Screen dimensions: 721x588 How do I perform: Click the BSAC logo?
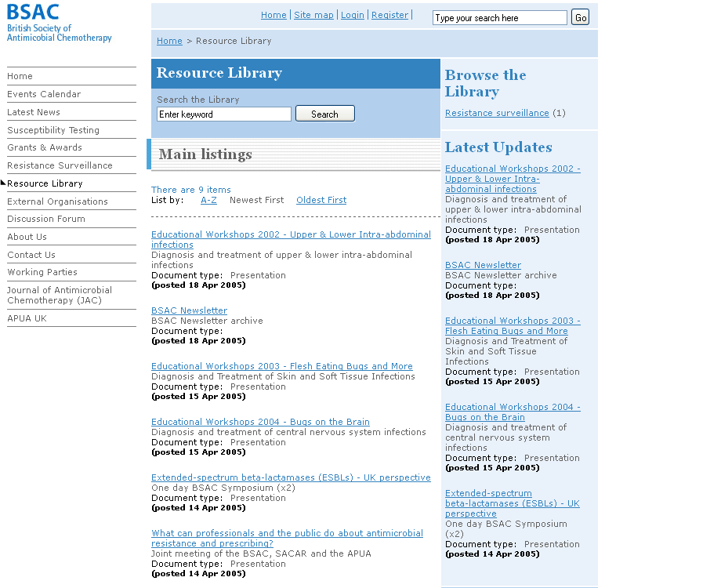click(x=59, y=23)
